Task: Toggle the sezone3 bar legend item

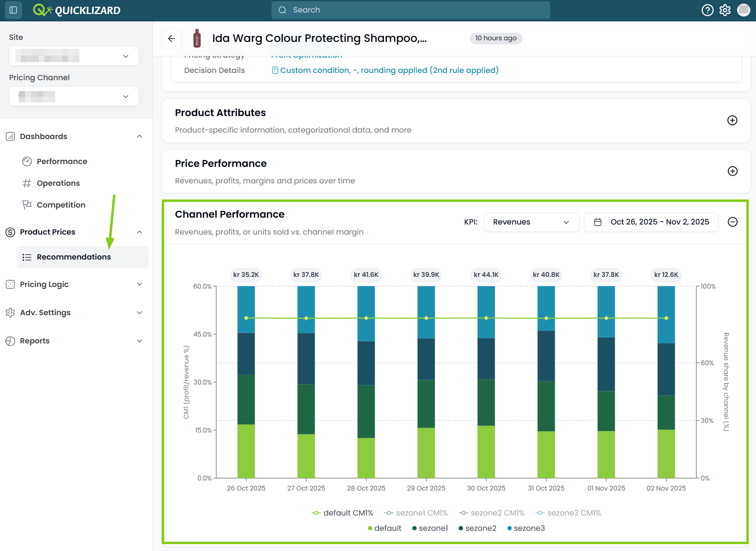Action: pos(526,528)
